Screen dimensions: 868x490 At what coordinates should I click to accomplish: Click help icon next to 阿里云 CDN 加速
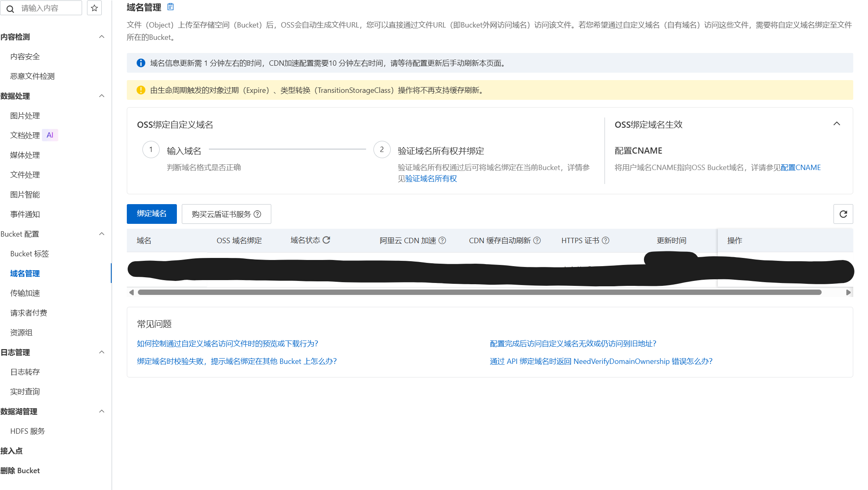(442, 240)
